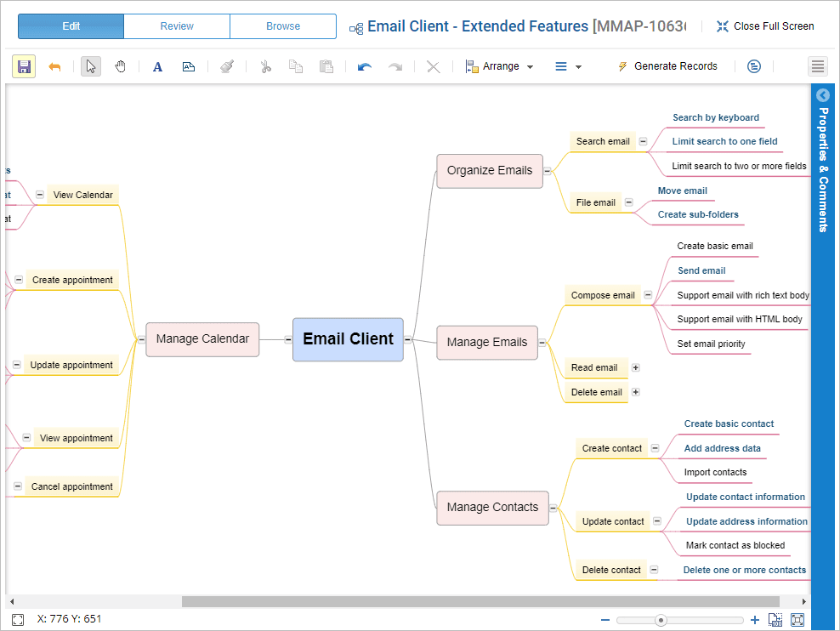Viewport: 840px width, 631px height.
Task: Click the orange revert arrow icon
Action: pyautogui.click(x=54, y=66)
